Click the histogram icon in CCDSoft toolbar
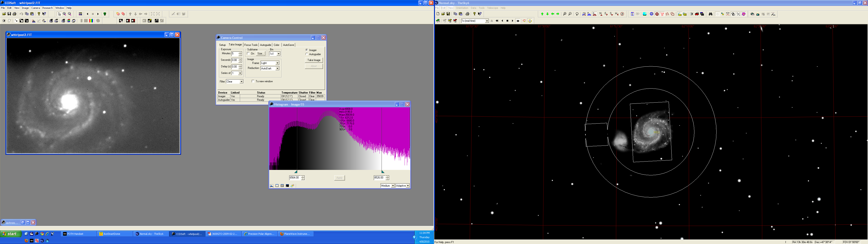The width and height of the screenshot is (868, 244). point(34,21)
